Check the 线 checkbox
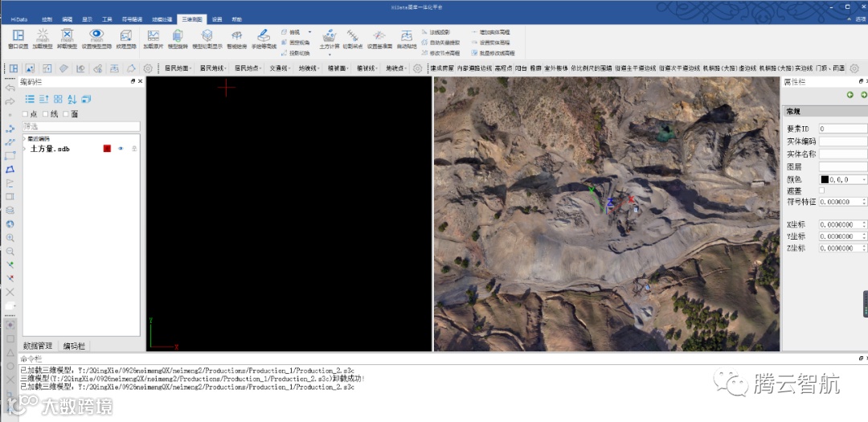The image size is (868, 422). coord(45,114)
